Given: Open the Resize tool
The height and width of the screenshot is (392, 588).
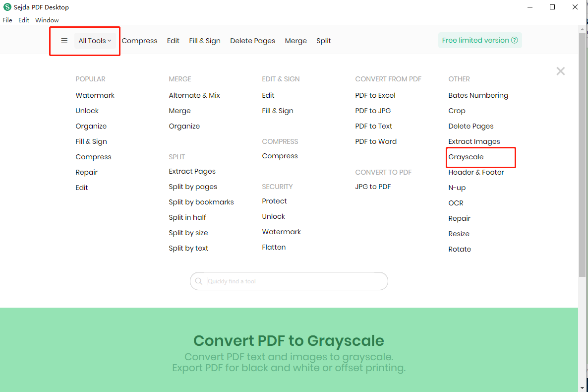Looking at the screenshot, I should 459,234.
